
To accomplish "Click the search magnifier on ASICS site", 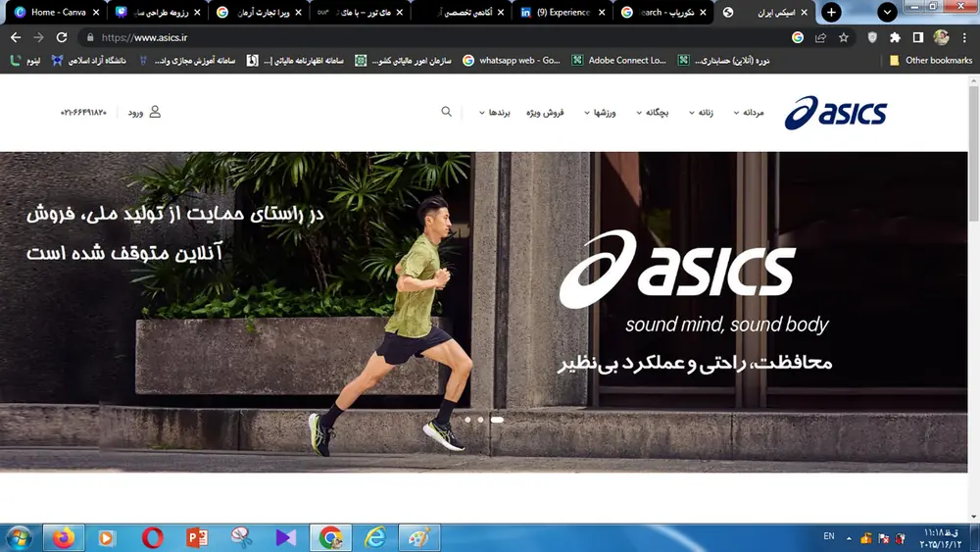I will [x=446, y=111].
